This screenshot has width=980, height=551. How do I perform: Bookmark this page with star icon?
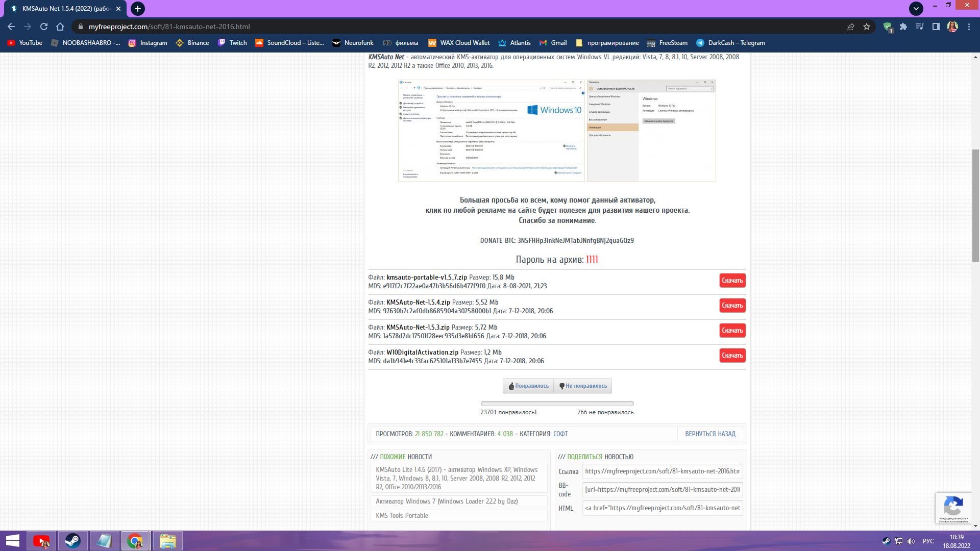click(867, 27)
